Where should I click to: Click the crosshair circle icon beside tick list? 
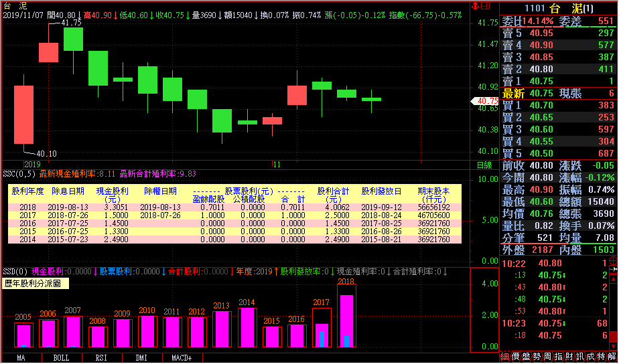614,261
